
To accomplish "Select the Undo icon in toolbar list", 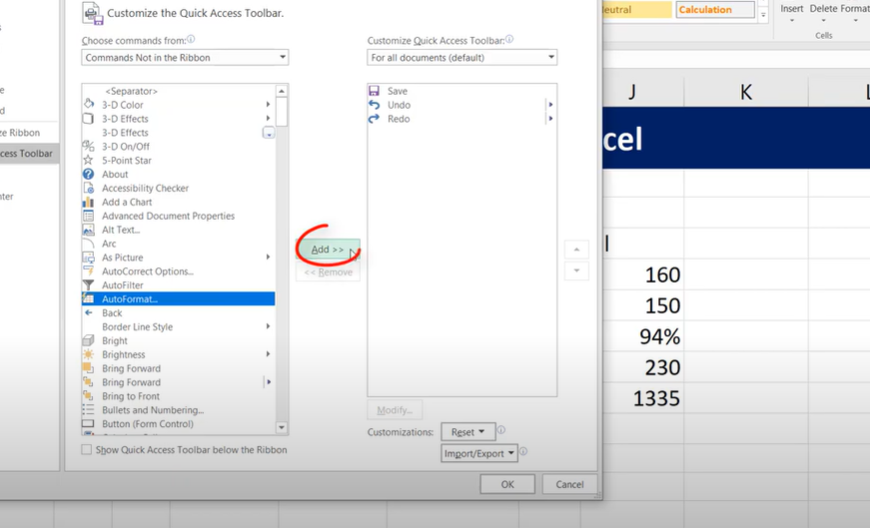I will coord(374,104).
